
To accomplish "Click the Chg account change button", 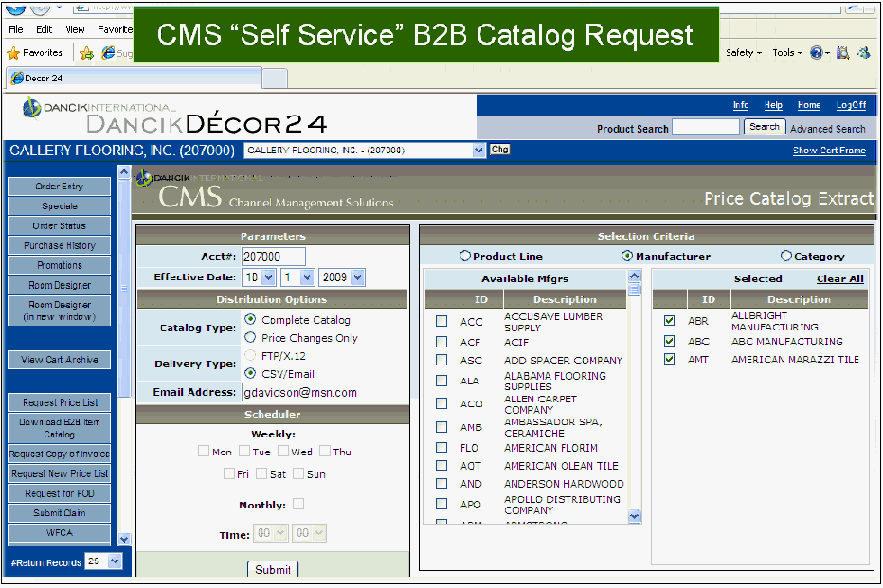I will 499,150.
